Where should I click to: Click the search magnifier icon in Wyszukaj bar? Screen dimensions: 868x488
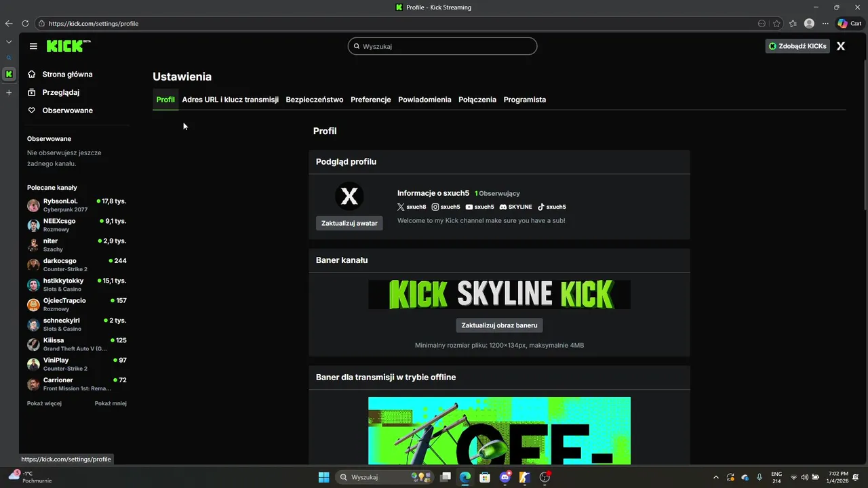(357, 46)
